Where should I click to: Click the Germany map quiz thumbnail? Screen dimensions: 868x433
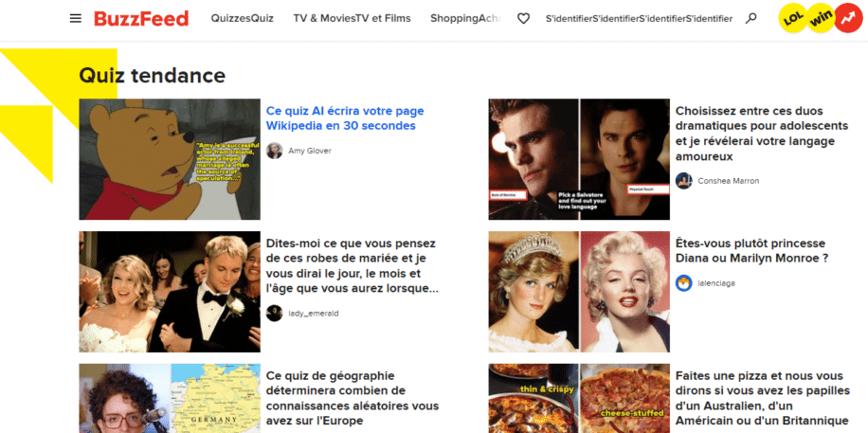tap(170, 398)
